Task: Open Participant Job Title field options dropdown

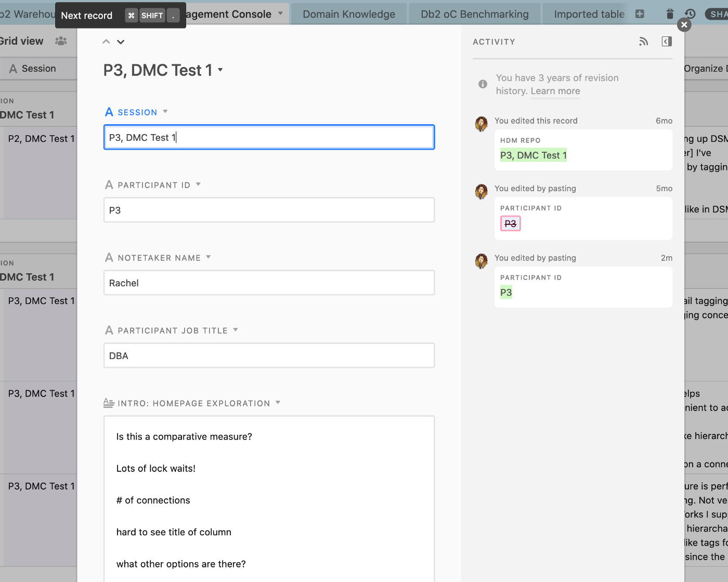Action: click(x=236, y=330)
